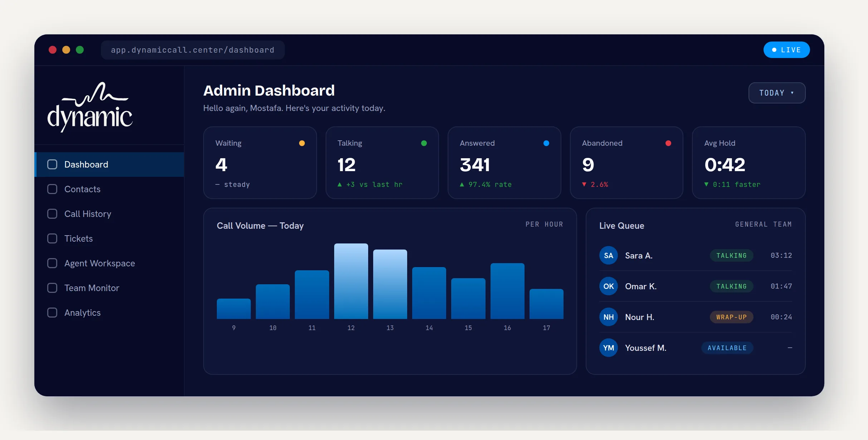Image resolution: width=868 pixels, height=440 pixels.
Task: Open the Contacts menu item
Action: click(109, 189)
